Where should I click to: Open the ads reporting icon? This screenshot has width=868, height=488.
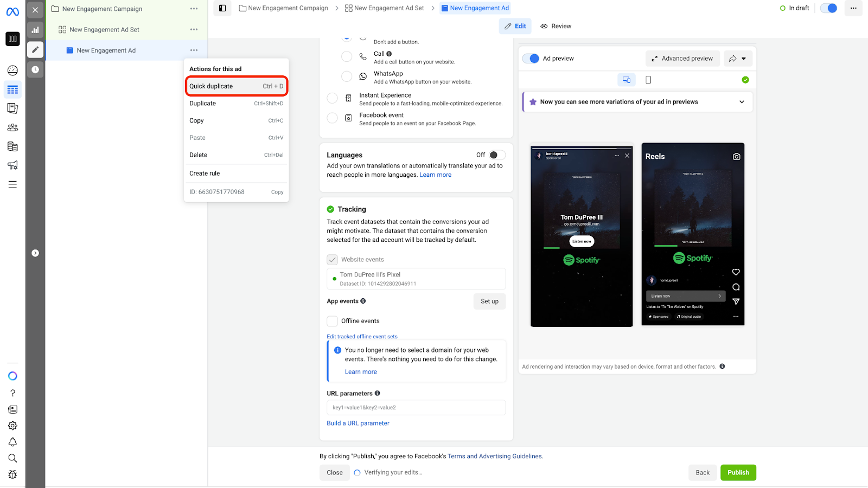point(12,108)
